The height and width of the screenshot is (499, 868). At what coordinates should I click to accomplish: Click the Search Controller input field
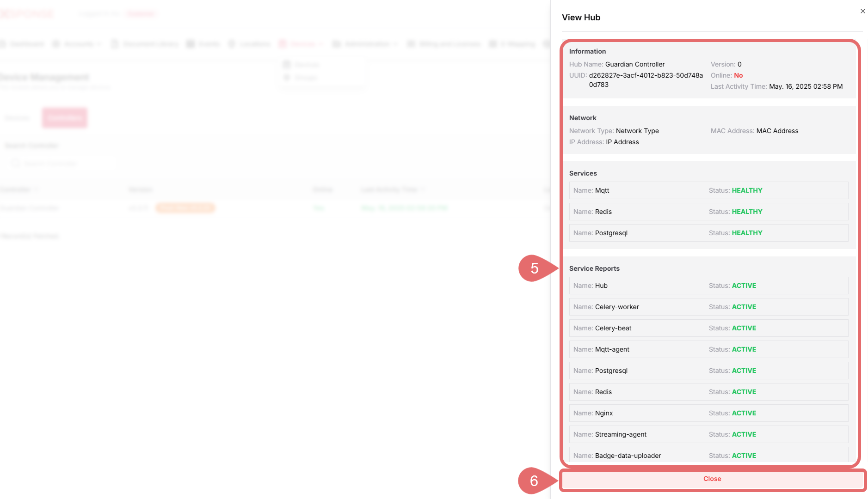62,163
